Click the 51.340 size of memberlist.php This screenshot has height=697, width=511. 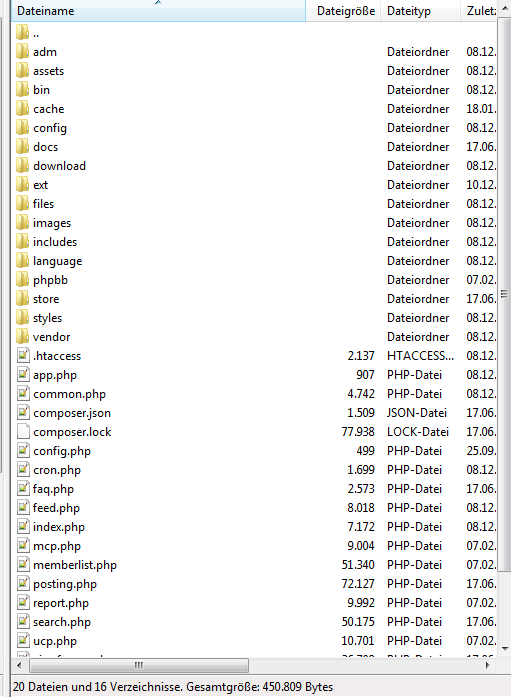pos(358,565)
